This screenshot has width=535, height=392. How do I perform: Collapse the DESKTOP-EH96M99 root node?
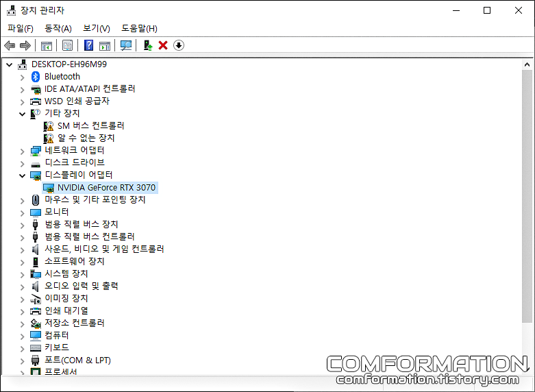pos(10,64)
